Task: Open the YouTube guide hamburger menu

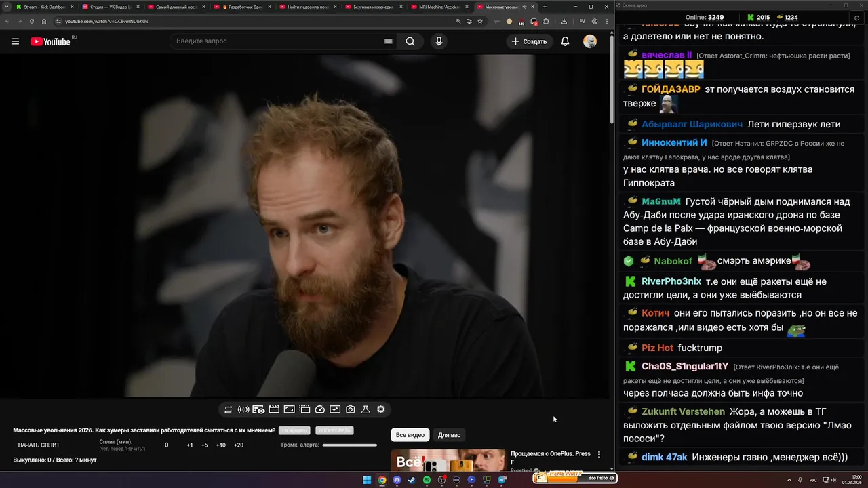Action: pyautogui.click(x=15, y=41)
